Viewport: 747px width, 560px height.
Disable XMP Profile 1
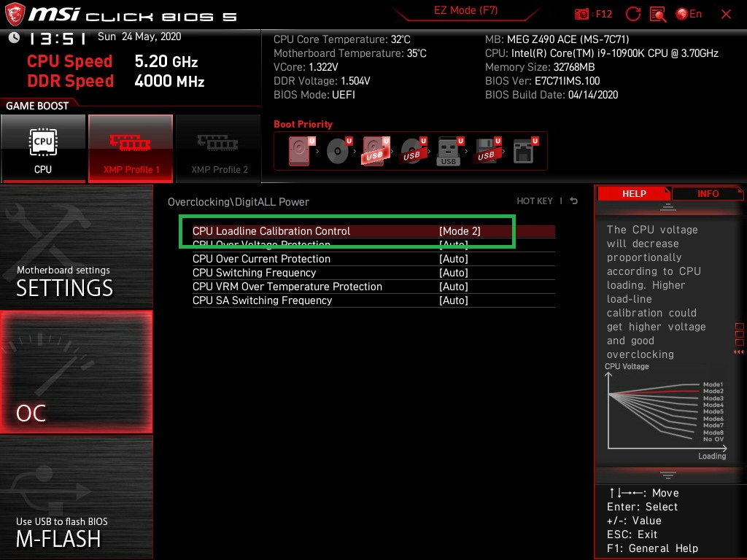131,149
